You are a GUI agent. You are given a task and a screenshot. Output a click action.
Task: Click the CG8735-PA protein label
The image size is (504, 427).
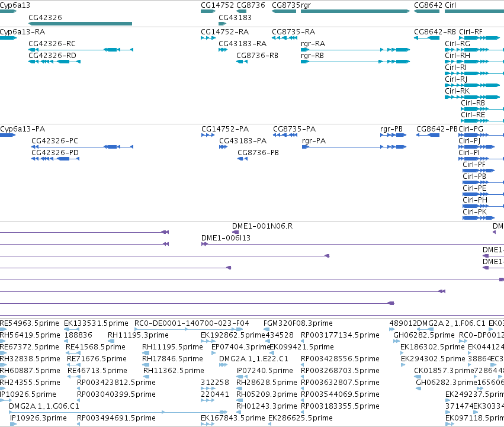click(x=294, y=129)
